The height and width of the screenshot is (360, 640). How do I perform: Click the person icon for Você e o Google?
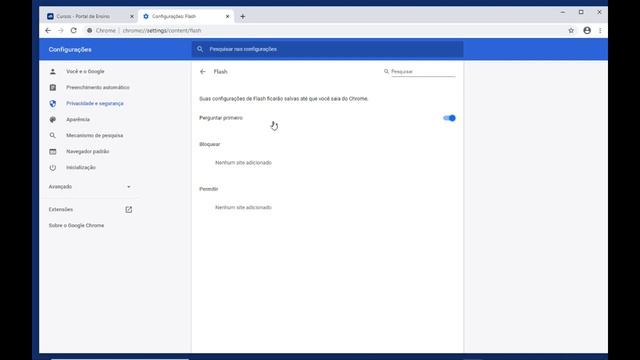pyautogui.click(x=53, y=71)
